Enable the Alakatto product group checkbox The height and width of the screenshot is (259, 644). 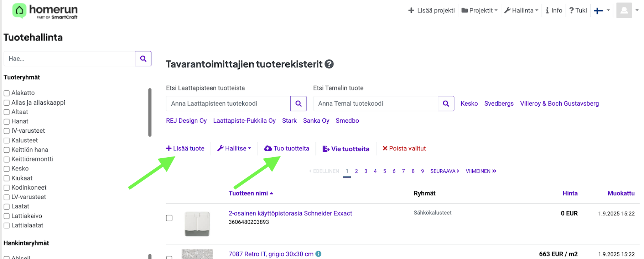(6, 93)
